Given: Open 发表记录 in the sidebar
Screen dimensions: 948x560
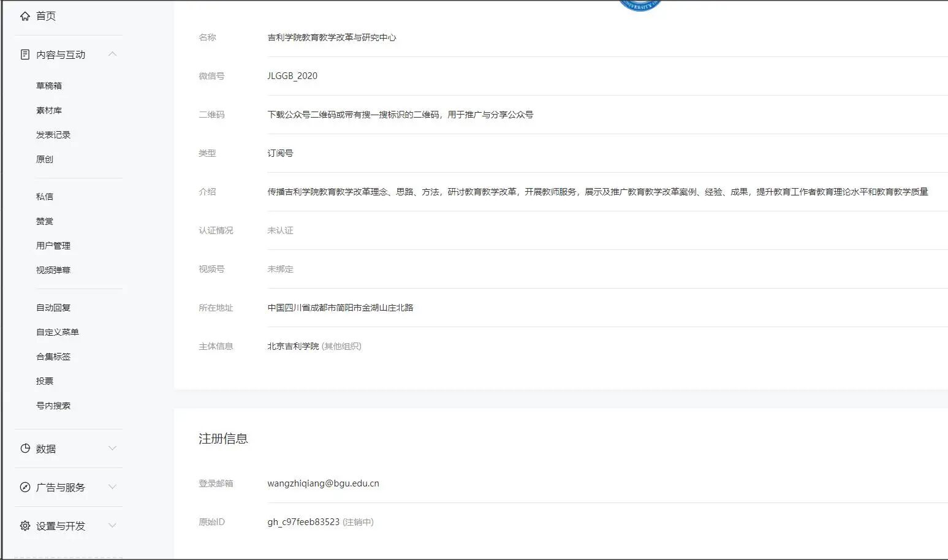Looking at the screenshot, I should 53,135.
